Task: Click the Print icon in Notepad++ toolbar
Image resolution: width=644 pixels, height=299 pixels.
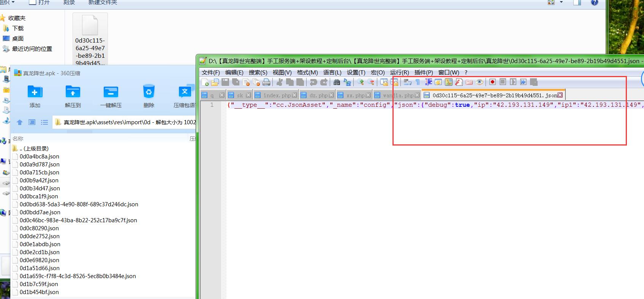Action: pos(266,82)
